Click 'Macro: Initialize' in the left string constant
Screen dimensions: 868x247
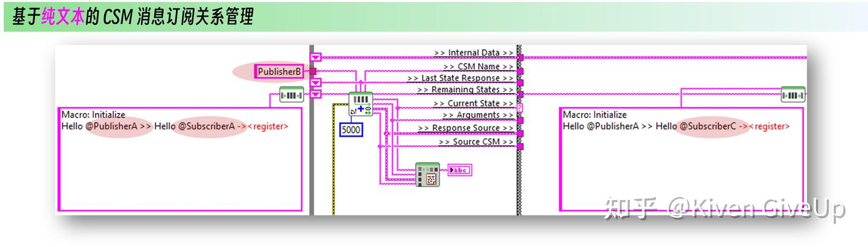point(93,114)
